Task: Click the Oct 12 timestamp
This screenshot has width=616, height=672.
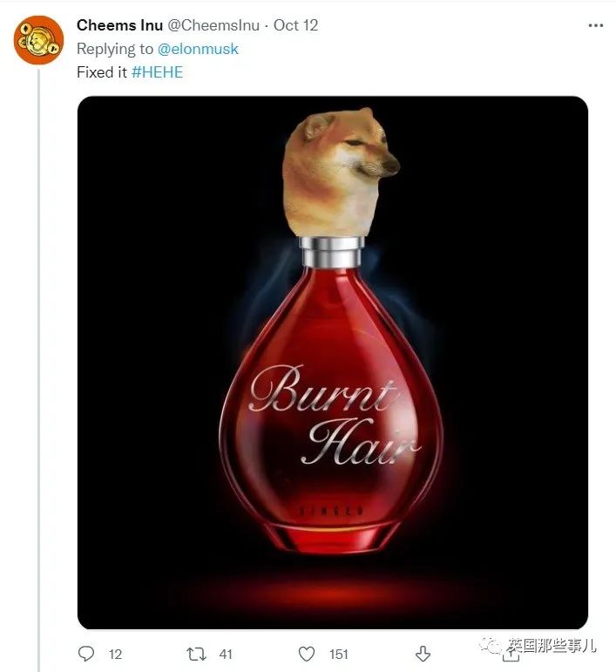Action: pos(296,25)
